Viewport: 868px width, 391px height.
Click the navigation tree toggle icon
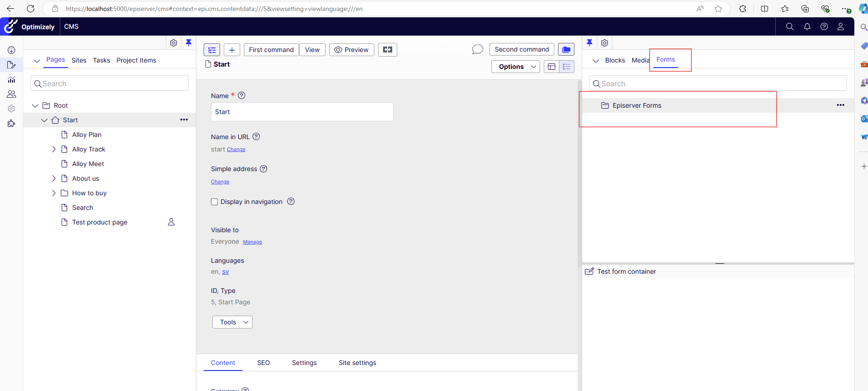pyautogui.click(x=212, y=50)
